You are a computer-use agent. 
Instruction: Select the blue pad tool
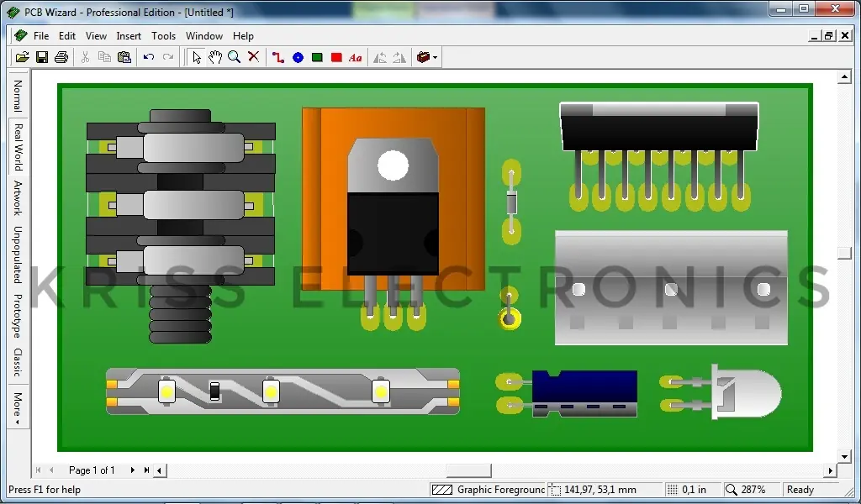point(298,57)
